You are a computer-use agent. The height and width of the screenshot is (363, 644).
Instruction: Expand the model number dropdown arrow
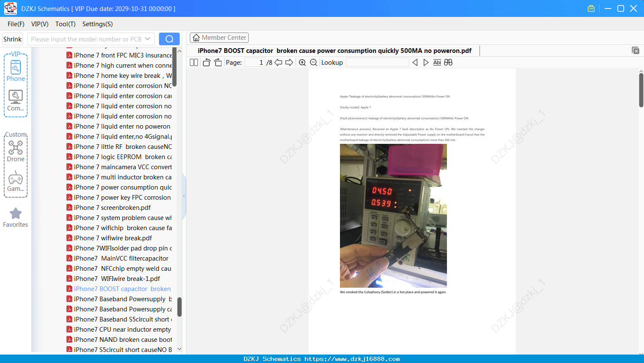pos(148,39)
